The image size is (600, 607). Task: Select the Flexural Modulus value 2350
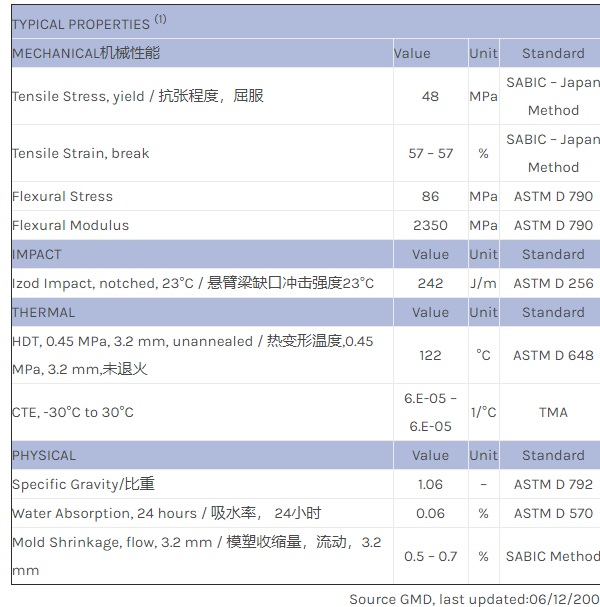pos(430,225)
